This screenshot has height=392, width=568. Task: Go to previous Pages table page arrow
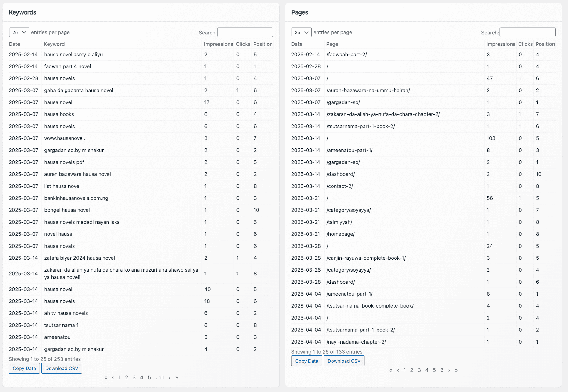tap(398, 370)
